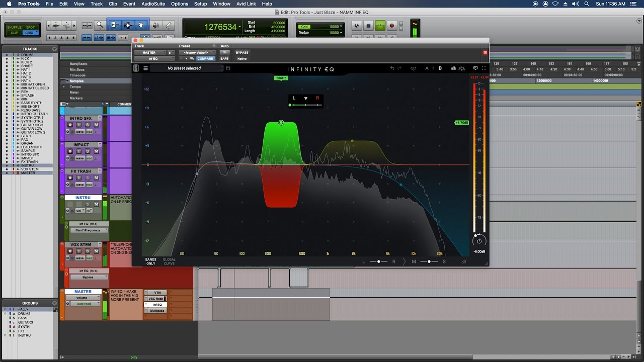The image size is (644, 362).
Task: Open main counter format dropdown arrow
Action: pyautogui.click(x=239, y=27)
